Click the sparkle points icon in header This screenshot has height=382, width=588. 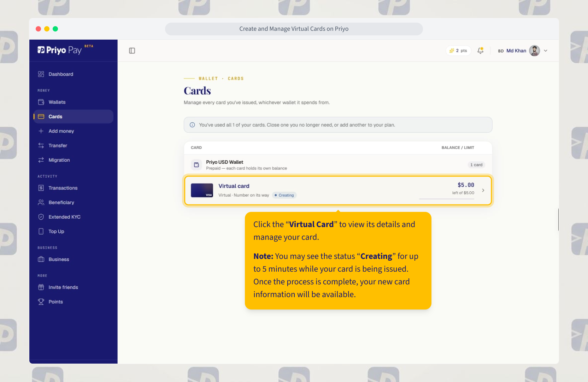coord(452,51)
